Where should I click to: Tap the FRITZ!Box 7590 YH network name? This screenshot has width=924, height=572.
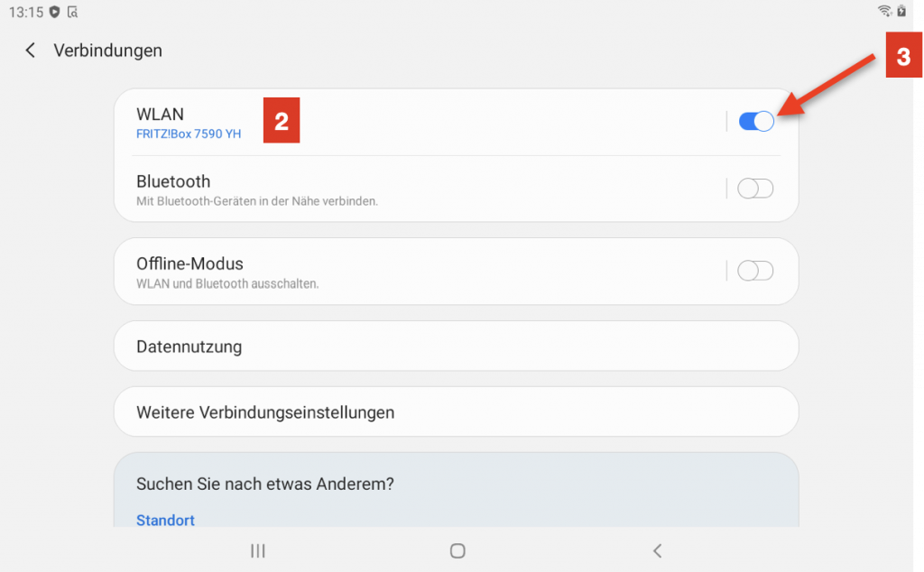click(x=189, y=134)
